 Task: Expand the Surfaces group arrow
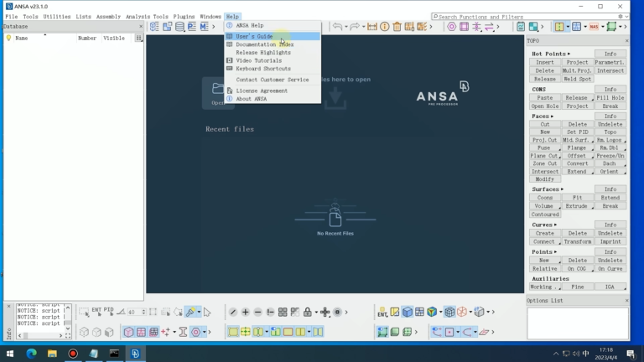(x=563, y=189)
